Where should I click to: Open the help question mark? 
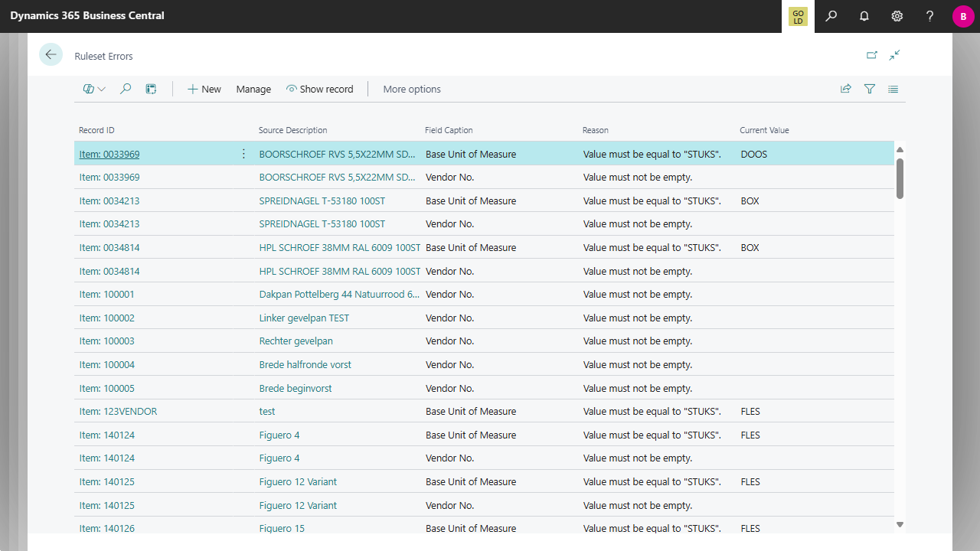pyautogui.click(x=930, y=16)
